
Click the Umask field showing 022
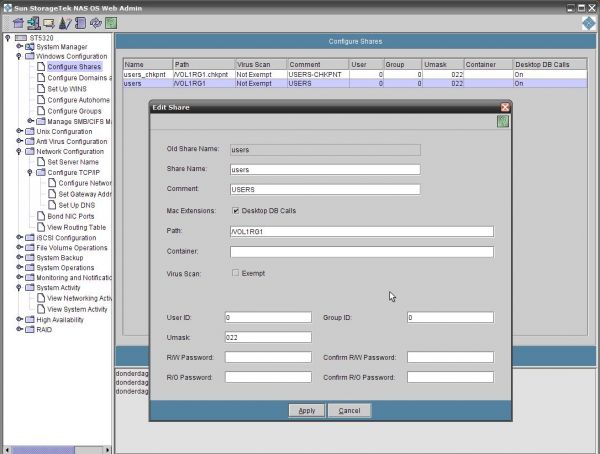[x=268, y=337]
